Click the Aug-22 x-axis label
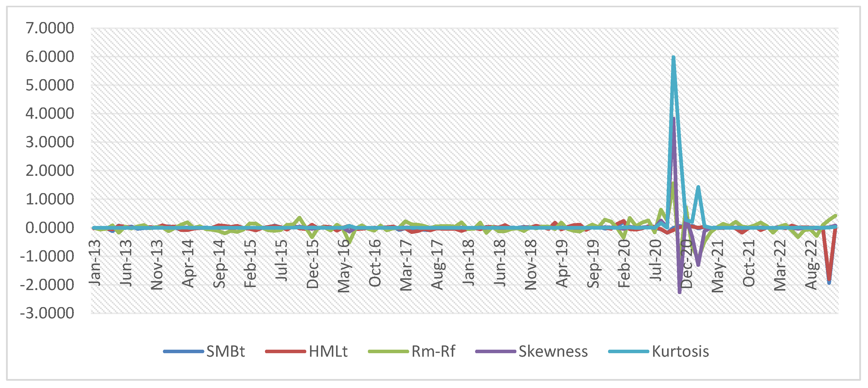The image size is (868, 388). (811, 264)
